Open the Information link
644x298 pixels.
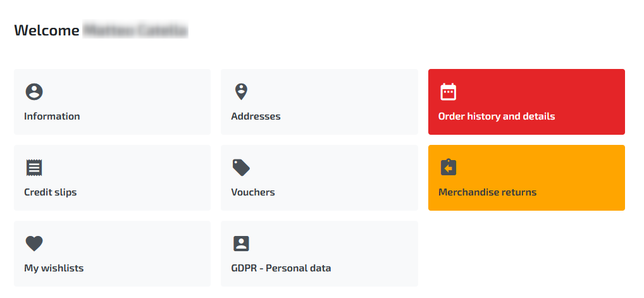[52, 116]
